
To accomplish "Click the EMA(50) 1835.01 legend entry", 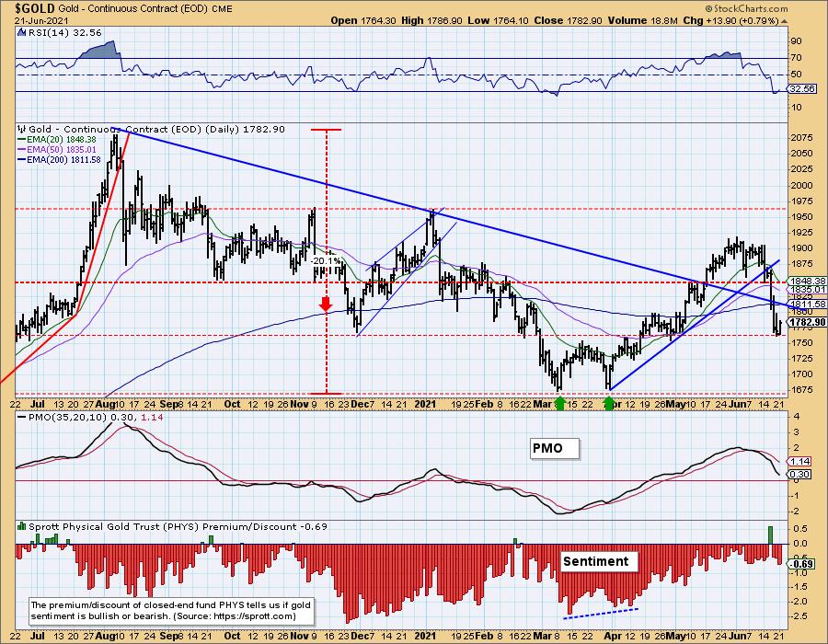I will coord(58,149).
